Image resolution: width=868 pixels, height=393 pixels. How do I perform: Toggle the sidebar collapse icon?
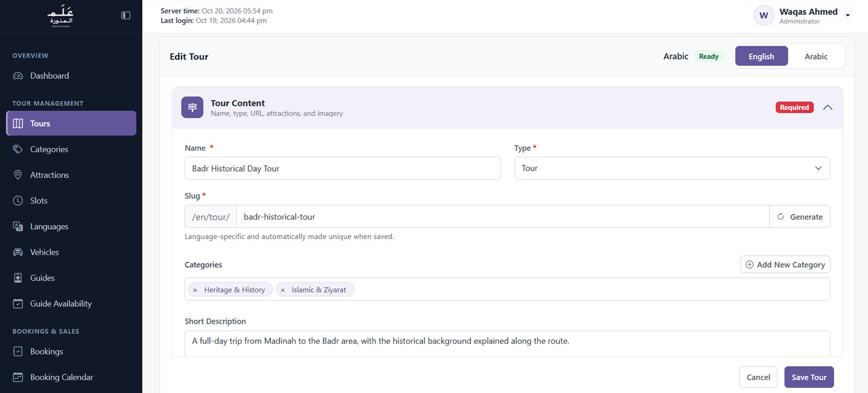click(126, 15)
